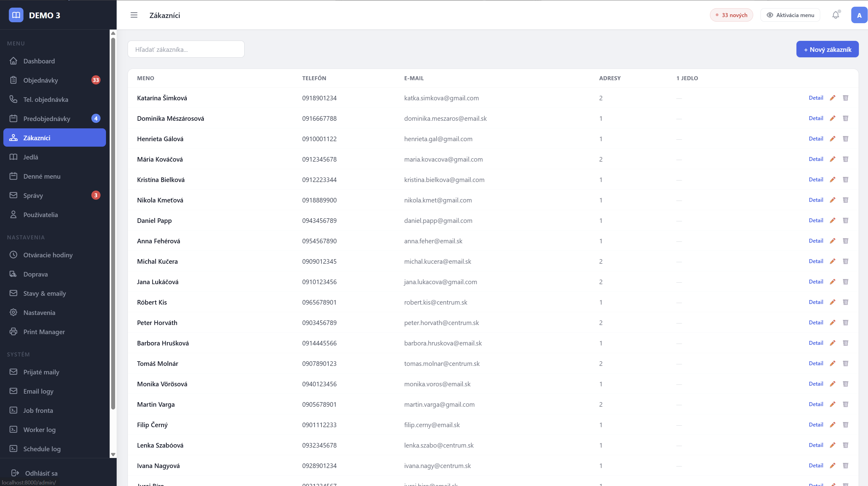Image resolution: width=868 pixels, height=486 pixels.
Task: Click the Nový zákazník button
Action: [x=827, y=50]
